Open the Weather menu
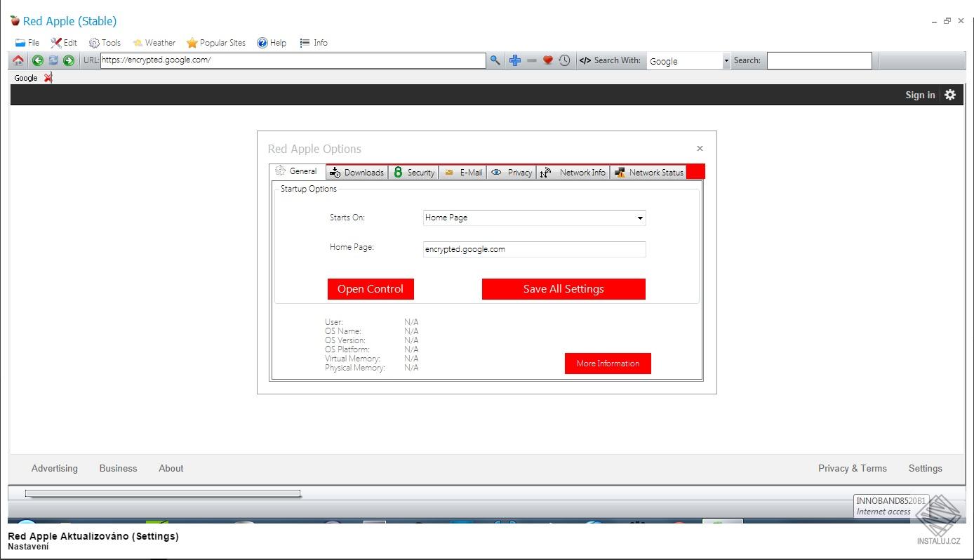Image resolution: width=974 pixels, height=560 pixels. click(x=154, y=43)
